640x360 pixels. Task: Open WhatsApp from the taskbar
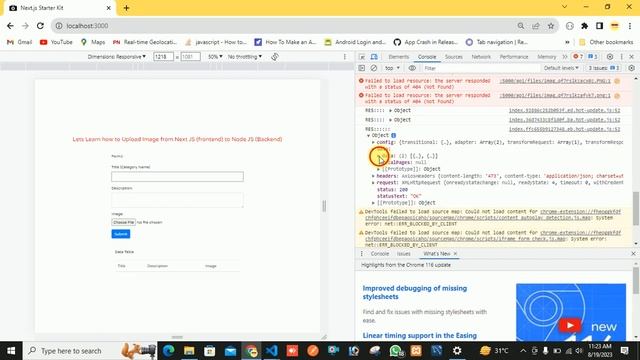(395, 351)
